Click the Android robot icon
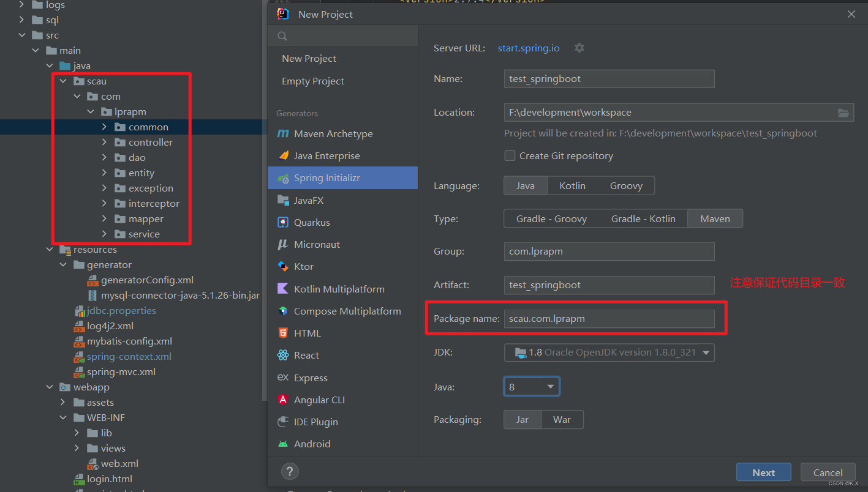This screenshot has width=868, height=492. 283,444
